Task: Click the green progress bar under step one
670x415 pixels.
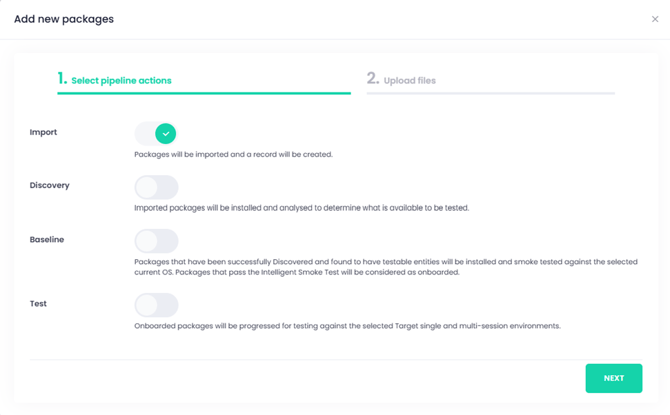Action: click(x=204, y=93)
